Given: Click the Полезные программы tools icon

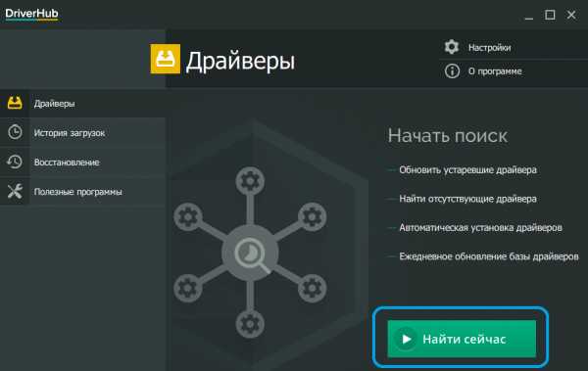Looking at the screenshot, I should click(x=15, y=192).
